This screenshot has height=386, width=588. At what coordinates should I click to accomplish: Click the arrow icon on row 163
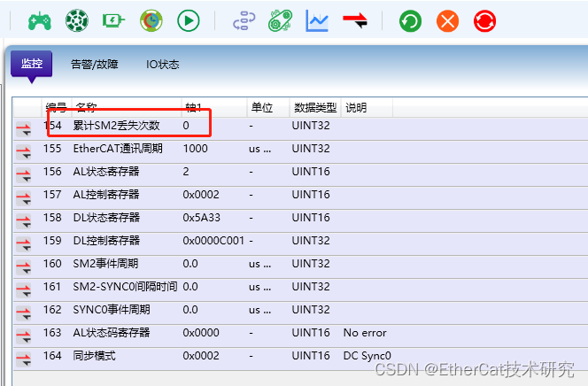click(x=24, y=336)
